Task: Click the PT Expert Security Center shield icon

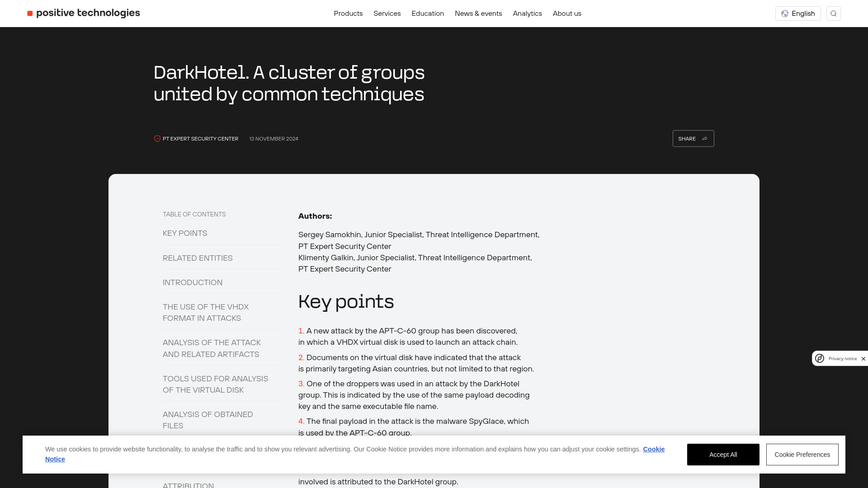Action: [157, 138]
